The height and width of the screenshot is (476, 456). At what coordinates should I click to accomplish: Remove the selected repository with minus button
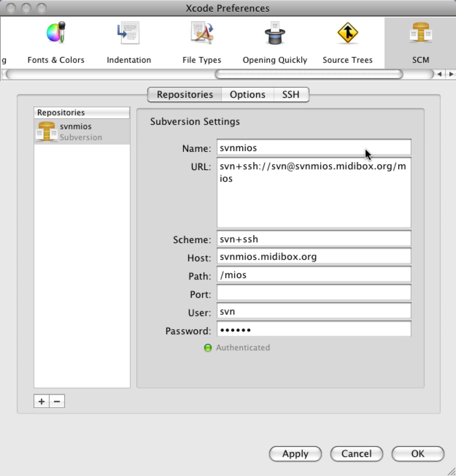pos(57,401)
